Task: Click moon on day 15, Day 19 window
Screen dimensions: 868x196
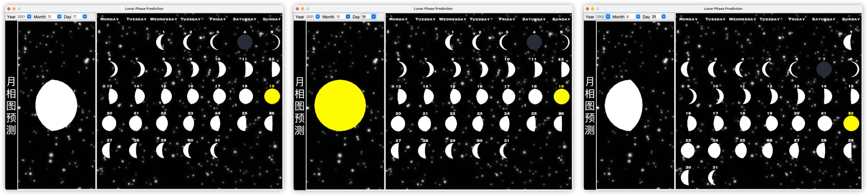Action: pos(455,97)
